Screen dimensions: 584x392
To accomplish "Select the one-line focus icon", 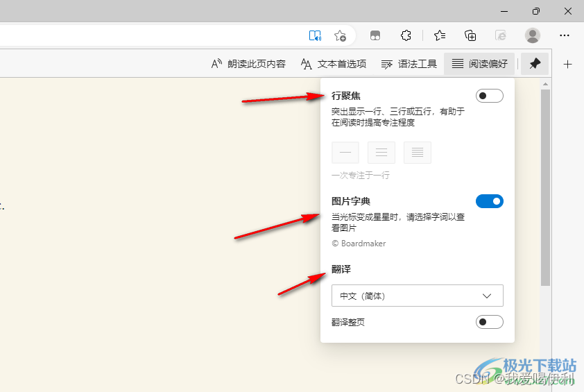I will [x=345, y=153].
